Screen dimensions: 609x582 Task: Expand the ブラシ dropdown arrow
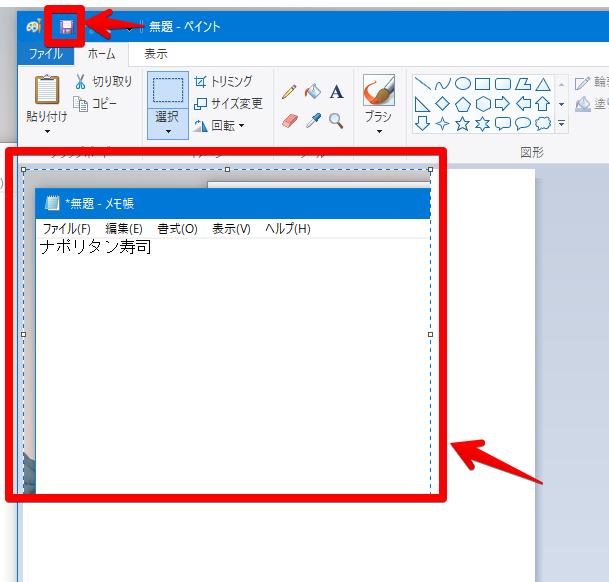379,131
